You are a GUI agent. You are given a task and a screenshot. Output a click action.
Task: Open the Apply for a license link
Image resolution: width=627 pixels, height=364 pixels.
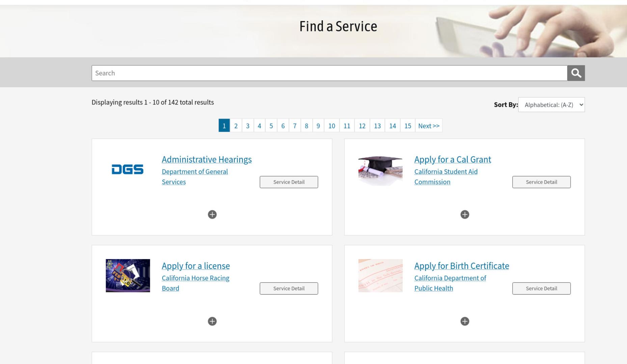click(x=196, y=266)
